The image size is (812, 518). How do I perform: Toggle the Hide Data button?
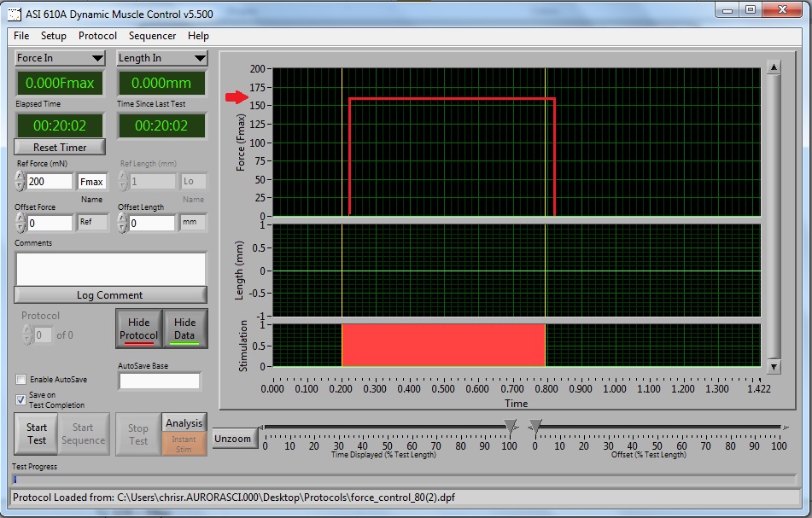pos(185,329)
